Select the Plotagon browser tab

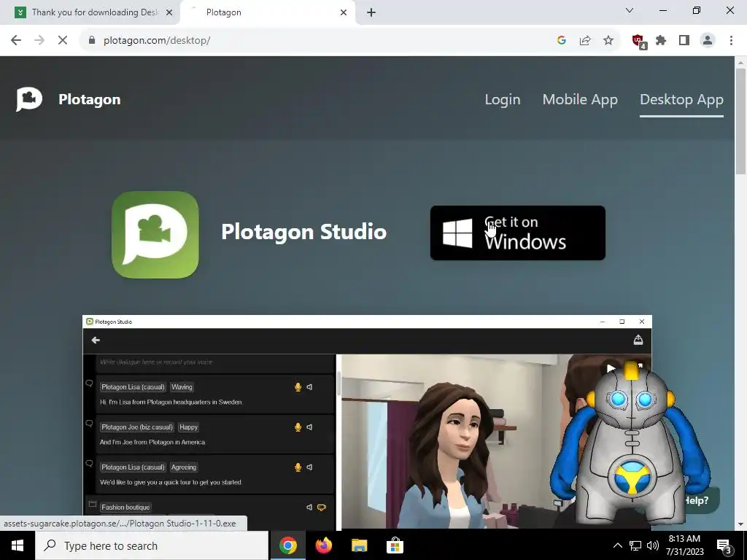click(x=267, y=12)
